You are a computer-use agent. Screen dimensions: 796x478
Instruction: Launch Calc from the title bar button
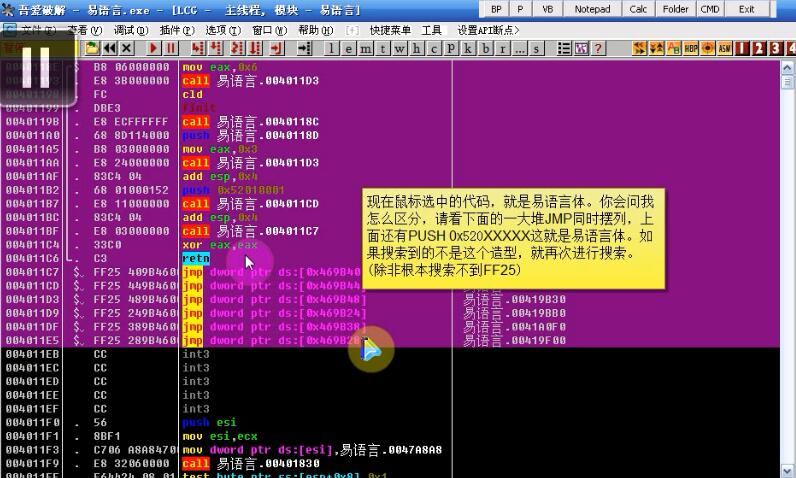638,9
